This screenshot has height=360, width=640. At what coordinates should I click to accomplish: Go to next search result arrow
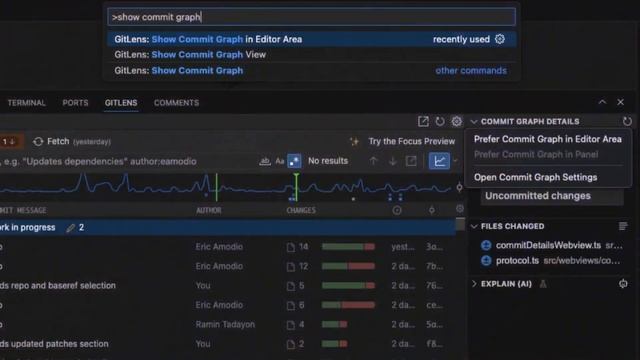coord(392,161)
